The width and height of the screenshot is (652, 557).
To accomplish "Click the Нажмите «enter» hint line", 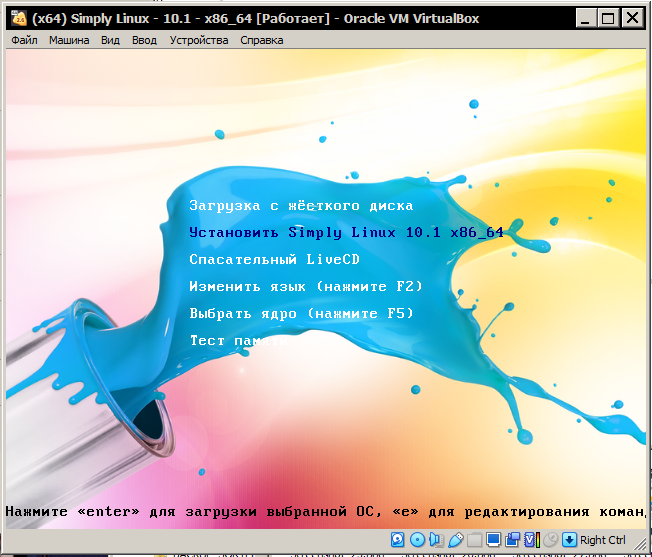I will coord(326,511).
